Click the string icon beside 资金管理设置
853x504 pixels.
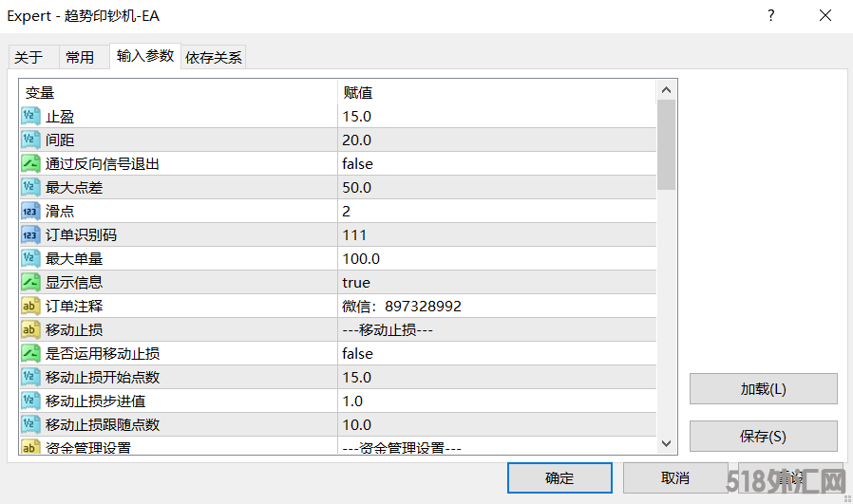(30, 446)
